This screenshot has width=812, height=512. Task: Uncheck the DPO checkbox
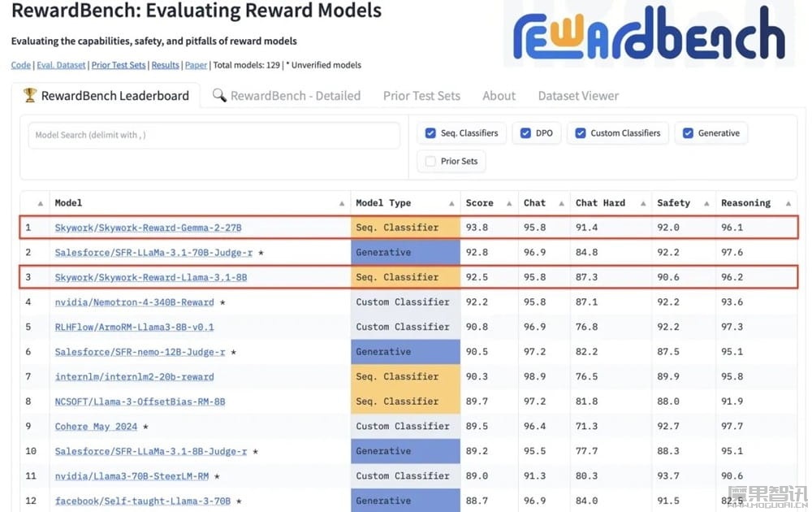pos(525,133)
